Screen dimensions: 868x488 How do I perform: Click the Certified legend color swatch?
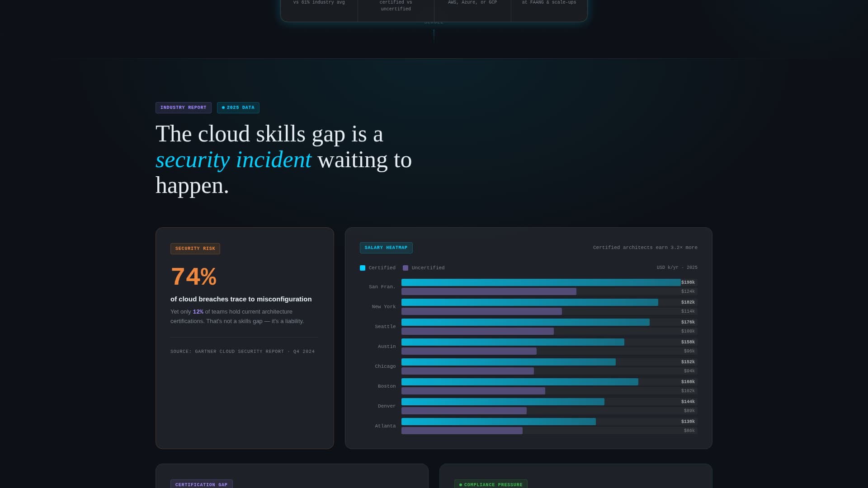(363, 268)
